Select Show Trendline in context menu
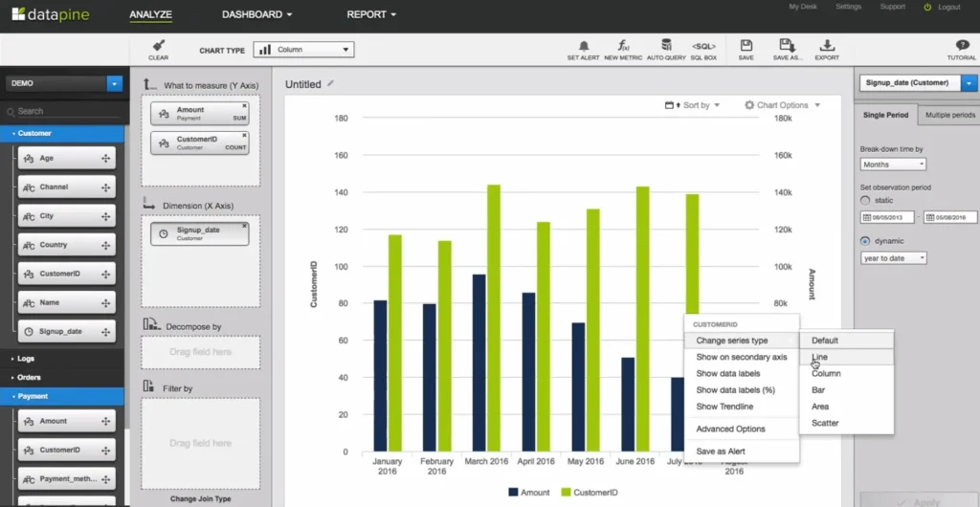This screenshot has height=507, width=980. pos(742,407)
